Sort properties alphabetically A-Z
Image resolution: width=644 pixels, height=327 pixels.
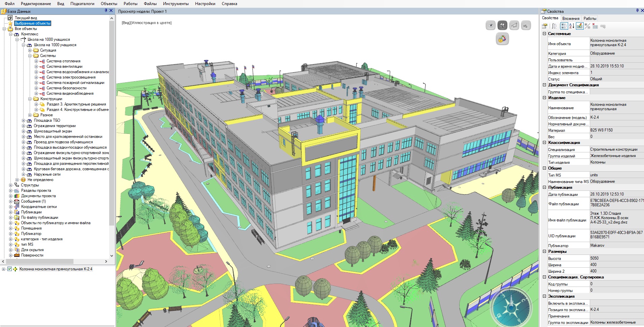coord(572,26)
